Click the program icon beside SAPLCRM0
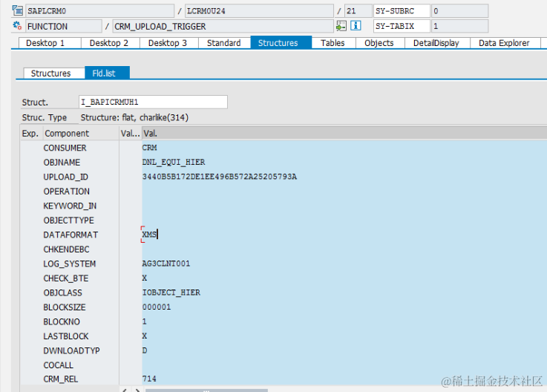The image size is (547, 392). pyautogui.click(x=18, y=11)
